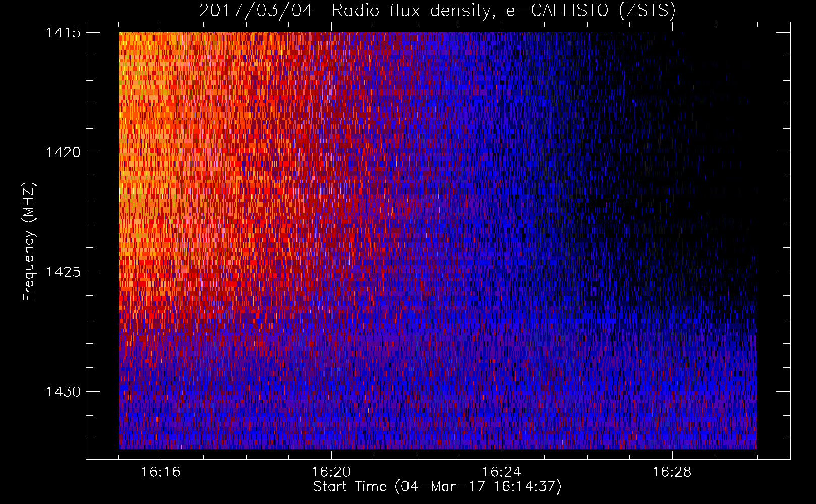Viewport: 816px width, 504px height.
Task: Click the 16:16 time axis label
Action: pos(160,472)
